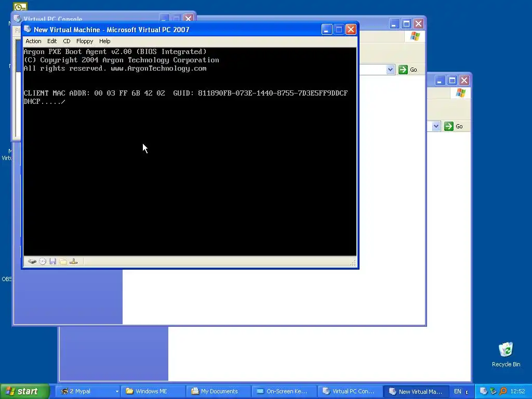
Task: Click the 12:52 system clock
Action: click(x=517, y=391)
